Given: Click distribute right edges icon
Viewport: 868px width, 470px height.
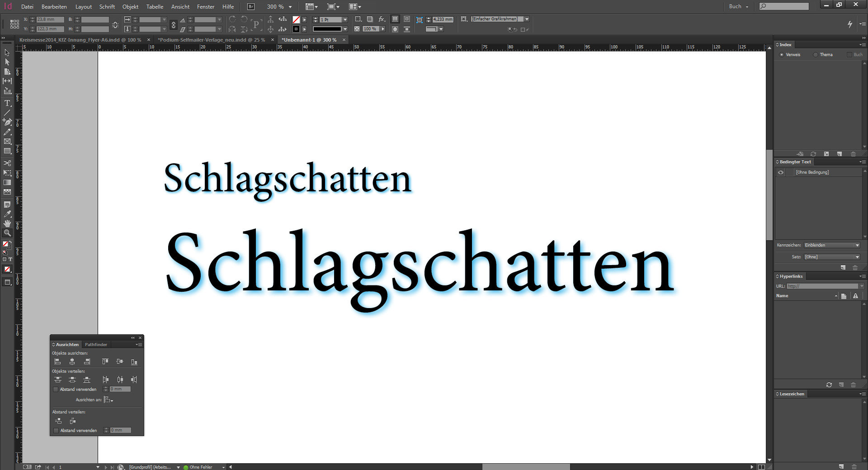Looking at the screenshot, I should (x=134, y=380).
